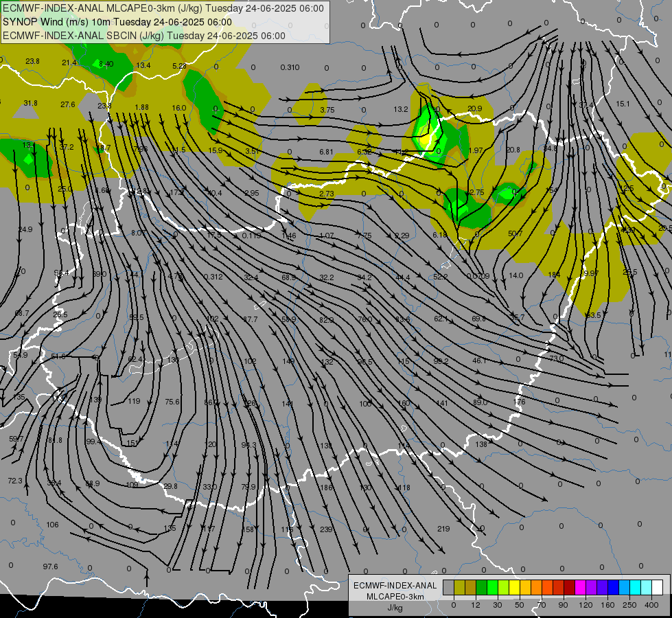Click the SYNOP Wind 10m title line
The height and width of the screenshot is (618, 672).
[x=117, y=22]
